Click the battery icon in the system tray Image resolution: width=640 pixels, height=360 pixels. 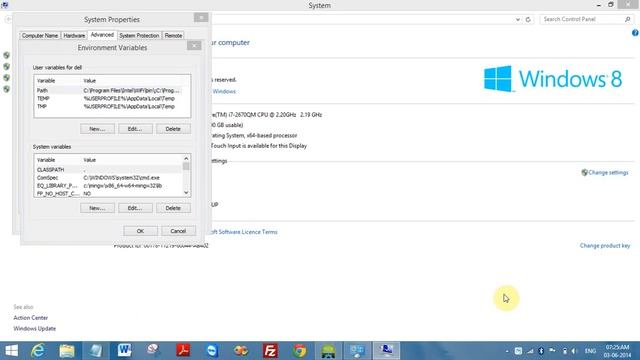pos(564,351)
